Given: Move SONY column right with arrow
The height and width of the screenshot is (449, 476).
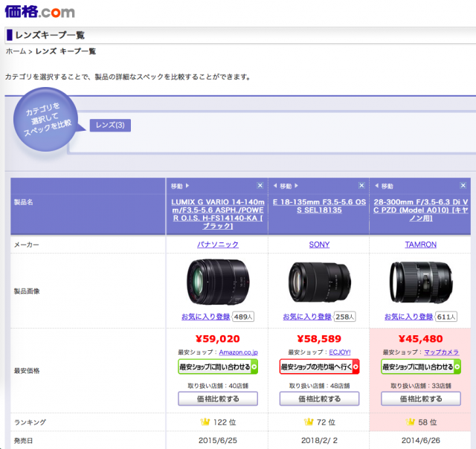Looking at the screenshot, I should point(296,186).
